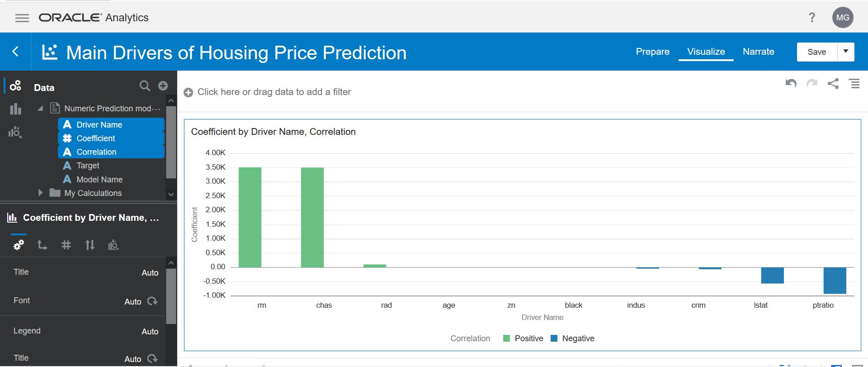Select the visualization properties gear tab
The width and height of the screenshot is (868, 367).
point(19,245)
